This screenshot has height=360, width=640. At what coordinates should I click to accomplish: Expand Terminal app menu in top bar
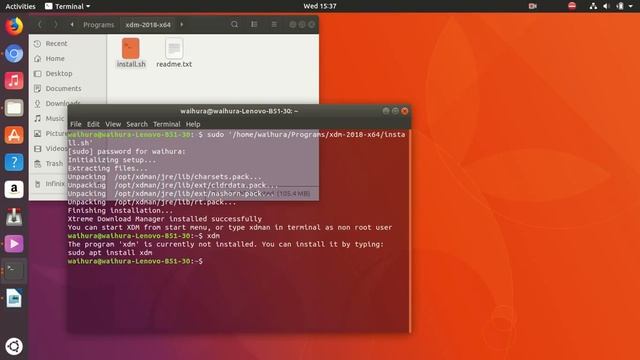tap(68, 6)
